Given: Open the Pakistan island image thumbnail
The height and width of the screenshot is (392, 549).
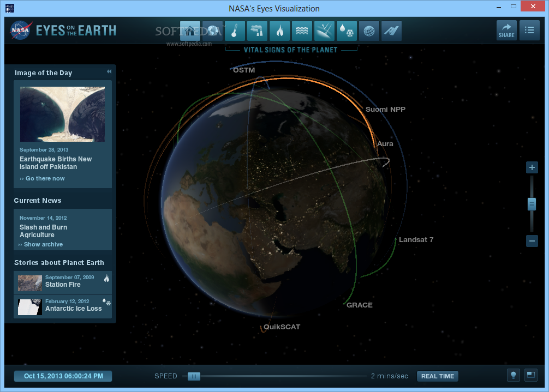Looking at the screenshot, I should click(62, 114).
